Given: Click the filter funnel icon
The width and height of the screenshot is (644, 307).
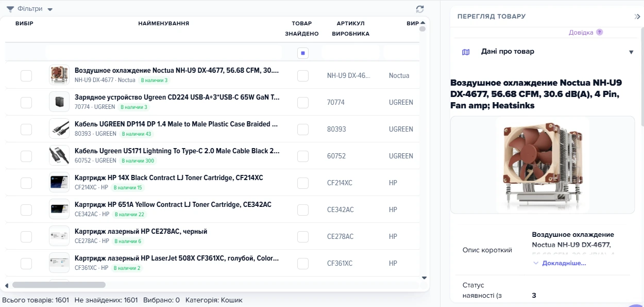Looking at the screenshot, I should tap(10, 9).
